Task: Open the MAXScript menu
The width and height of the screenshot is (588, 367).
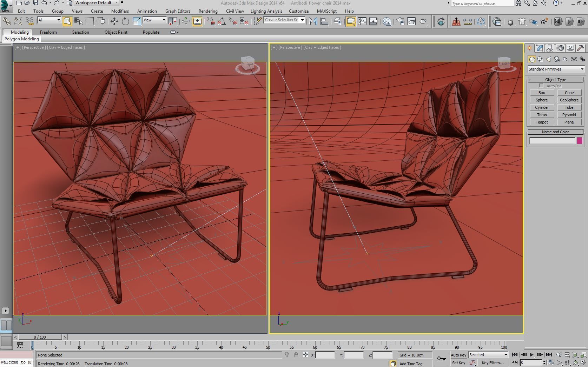Action: pyautogui.click(x=326, y=11)
